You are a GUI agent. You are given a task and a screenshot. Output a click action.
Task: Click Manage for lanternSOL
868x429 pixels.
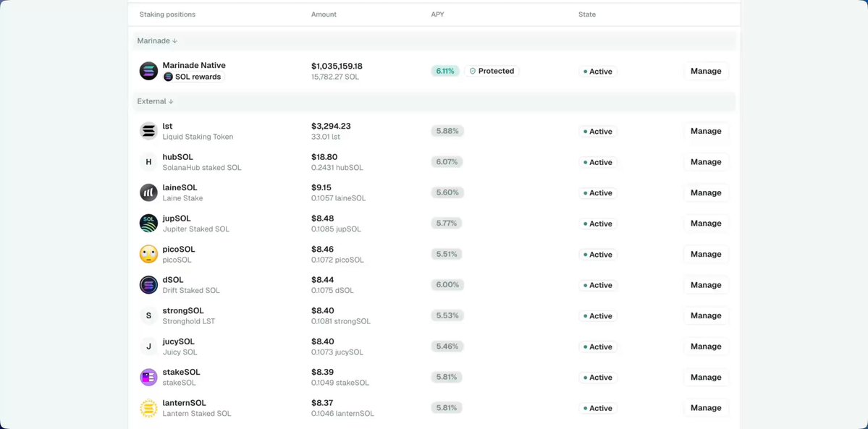tap(706, 408)
